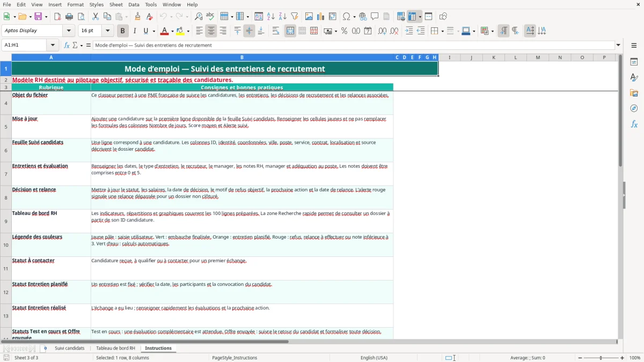Click the zoom slider in status bar
This screenshot has width=644, height=362.
click(601, 358)
